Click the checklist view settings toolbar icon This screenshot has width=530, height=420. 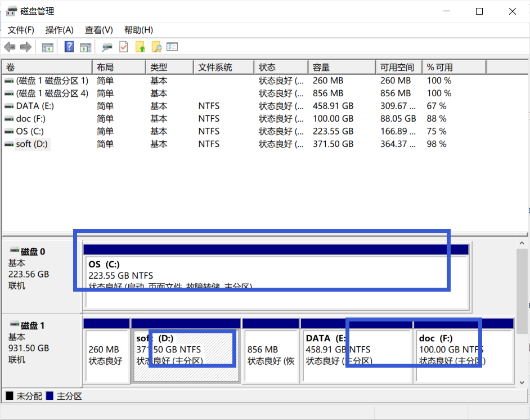(172, 47)
